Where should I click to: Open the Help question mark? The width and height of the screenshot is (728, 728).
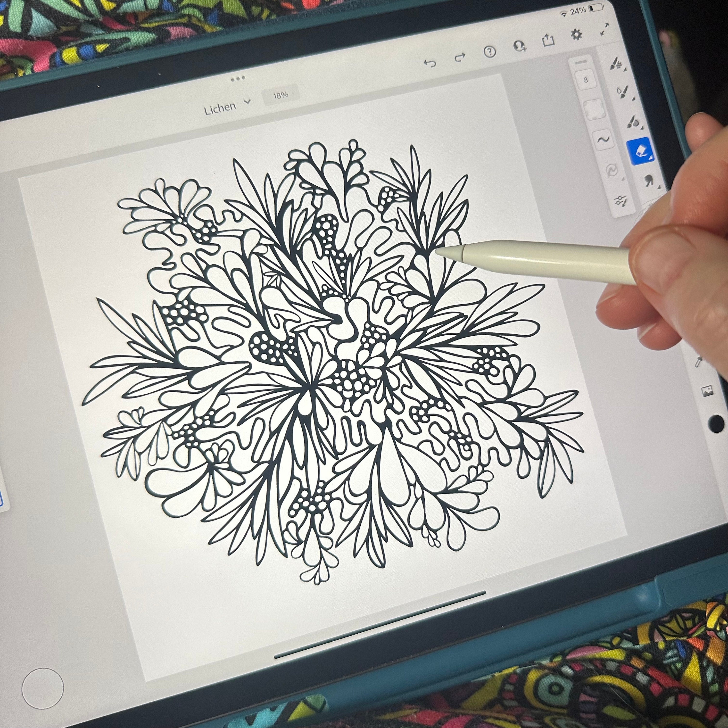[x=489, y=52]
